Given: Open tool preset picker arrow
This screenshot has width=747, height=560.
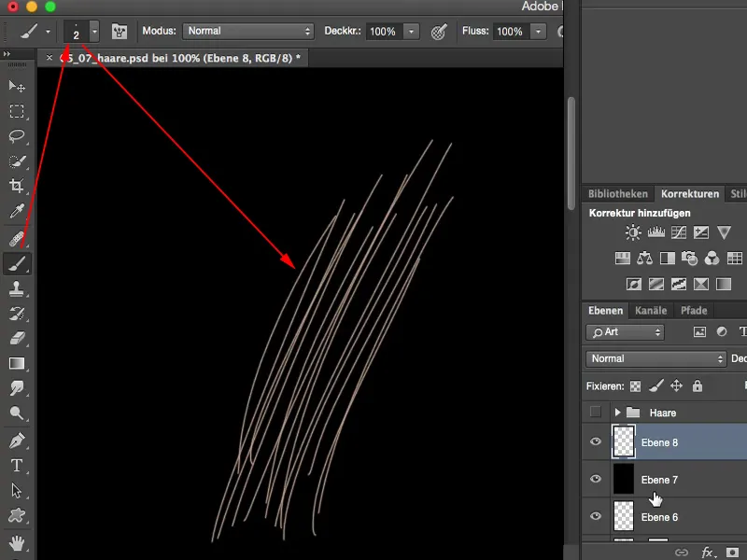Looking at the screenshot, I should click(48, 32).
